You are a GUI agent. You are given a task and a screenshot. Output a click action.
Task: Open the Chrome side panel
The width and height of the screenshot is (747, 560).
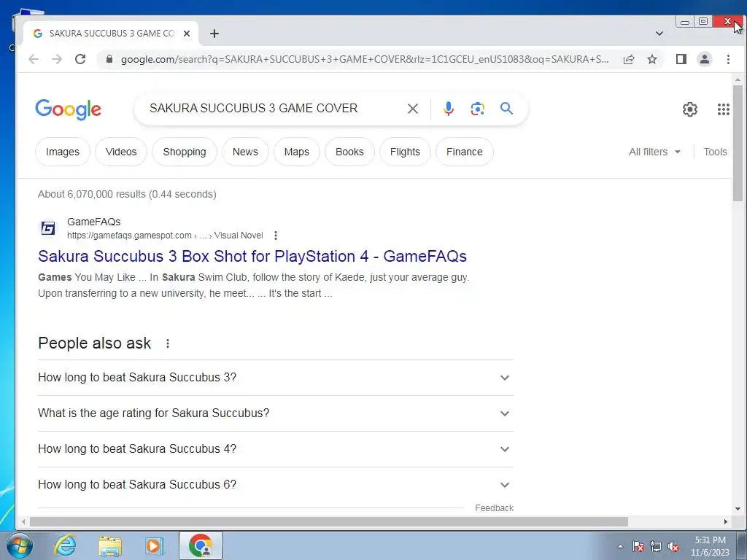pos(681,59)
